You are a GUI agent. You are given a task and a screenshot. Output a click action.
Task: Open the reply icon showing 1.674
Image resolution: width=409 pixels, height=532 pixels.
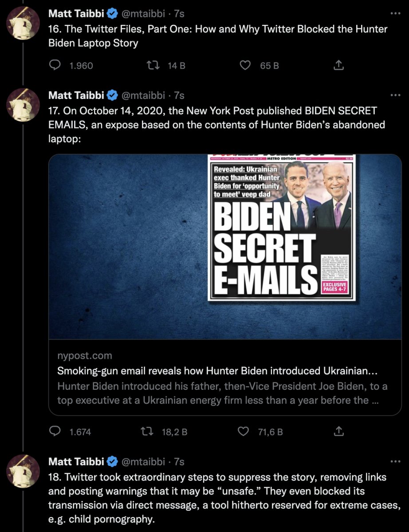[55, 431]
